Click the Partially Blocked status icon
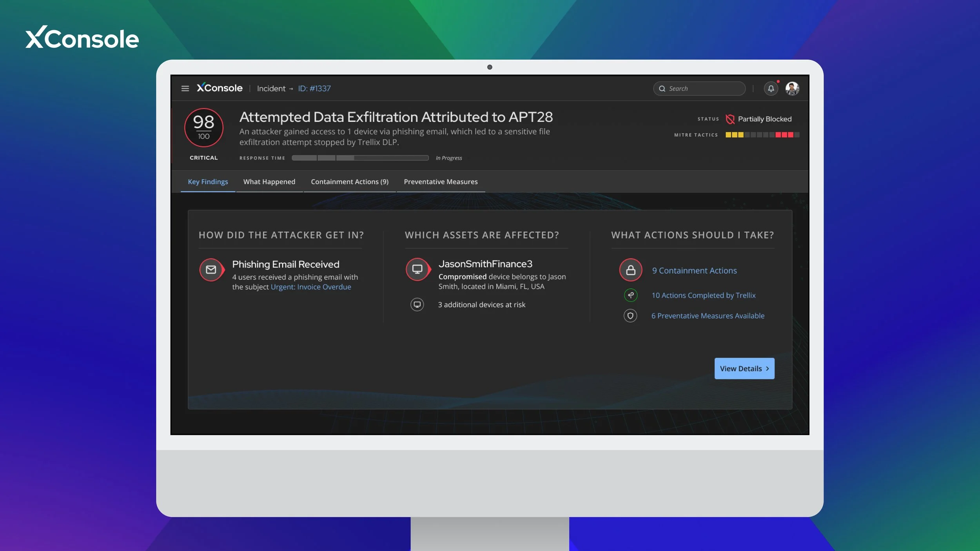 [730, 119]
